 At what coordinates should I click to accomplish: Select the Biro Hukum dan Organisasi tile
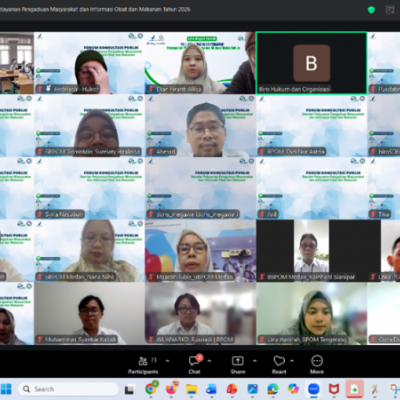311,63
